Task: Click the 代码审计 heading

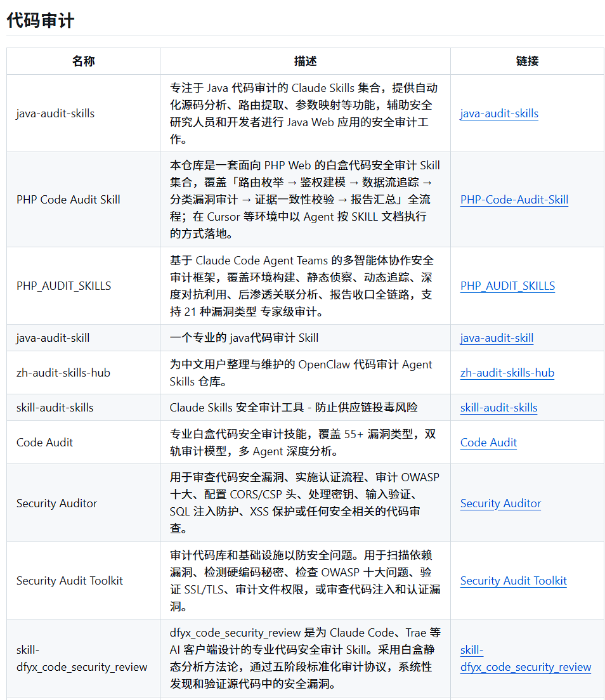Action: [x=41, y=20]
